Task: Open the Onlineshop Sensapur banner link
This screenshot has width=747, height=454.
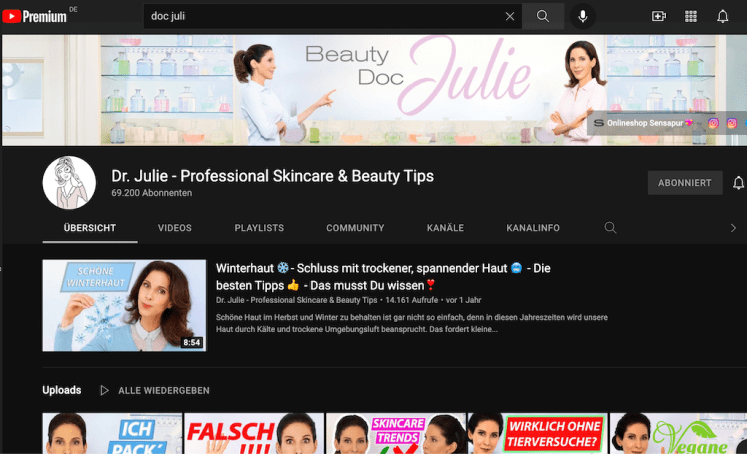Action: pyautogui.click(x=643, y=123)
